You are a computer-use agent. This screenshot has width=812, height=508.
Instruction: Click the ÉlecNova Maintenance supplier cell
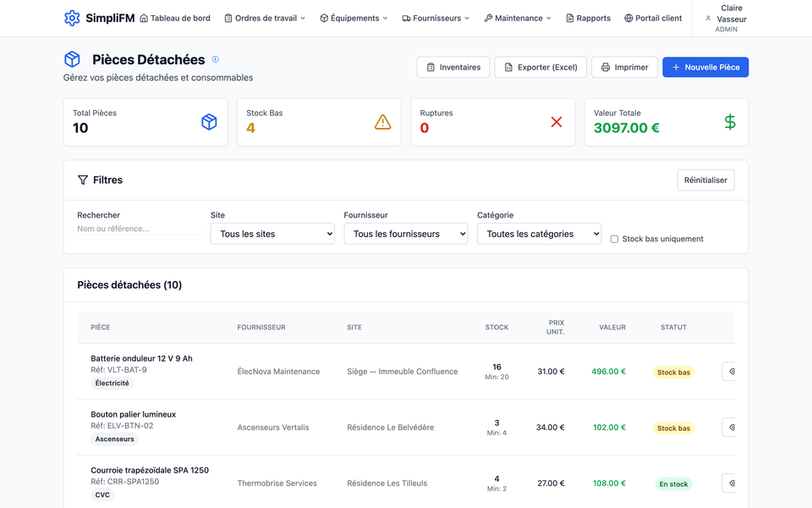(x=278, y=371)
